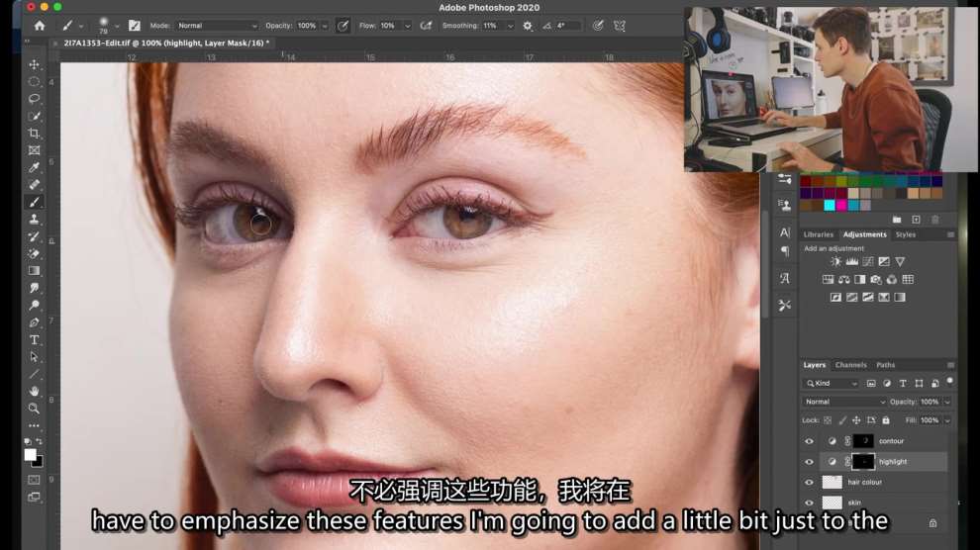This screenshot has width=980, height=550.
Task: Select the Brush tool in toolbox
Action: point(34,202)
